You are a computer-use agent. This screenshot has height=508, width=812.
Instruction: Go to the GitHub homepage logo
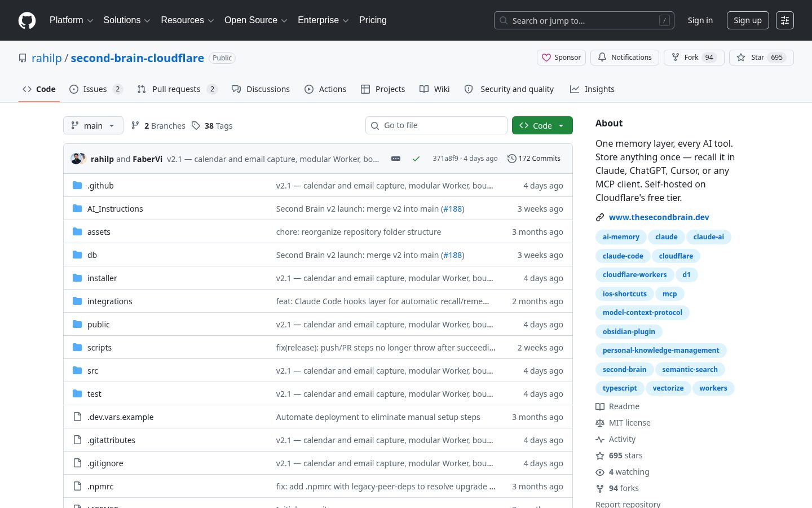(x=27, y=20)
